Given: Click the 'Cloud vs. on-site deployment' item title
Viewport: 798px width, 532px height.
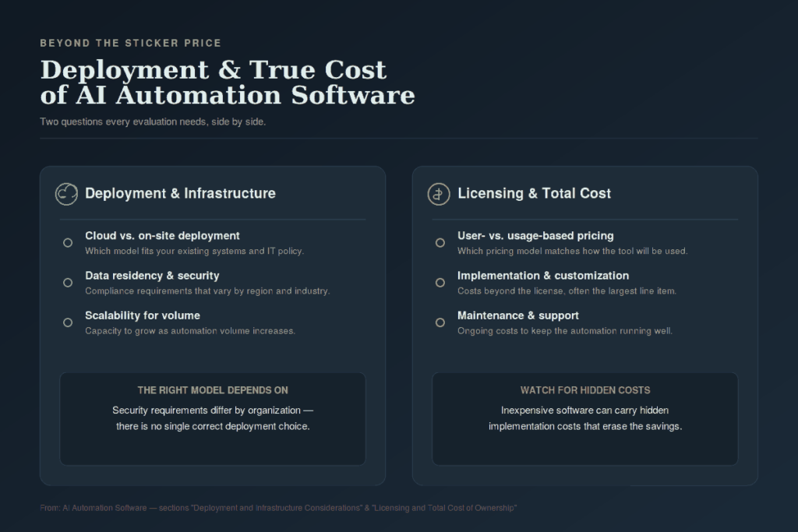Looking at the screenshot, I should pos(162,235).
